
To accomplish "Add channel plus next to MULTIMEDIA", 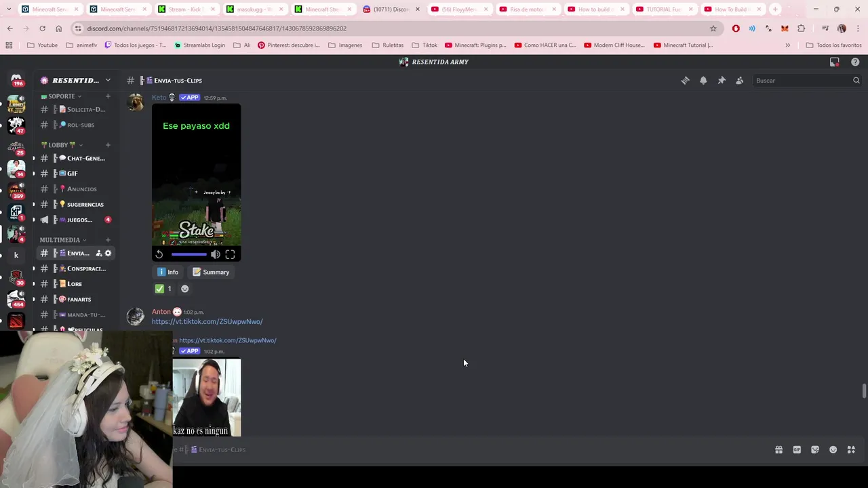I will 108,240.
